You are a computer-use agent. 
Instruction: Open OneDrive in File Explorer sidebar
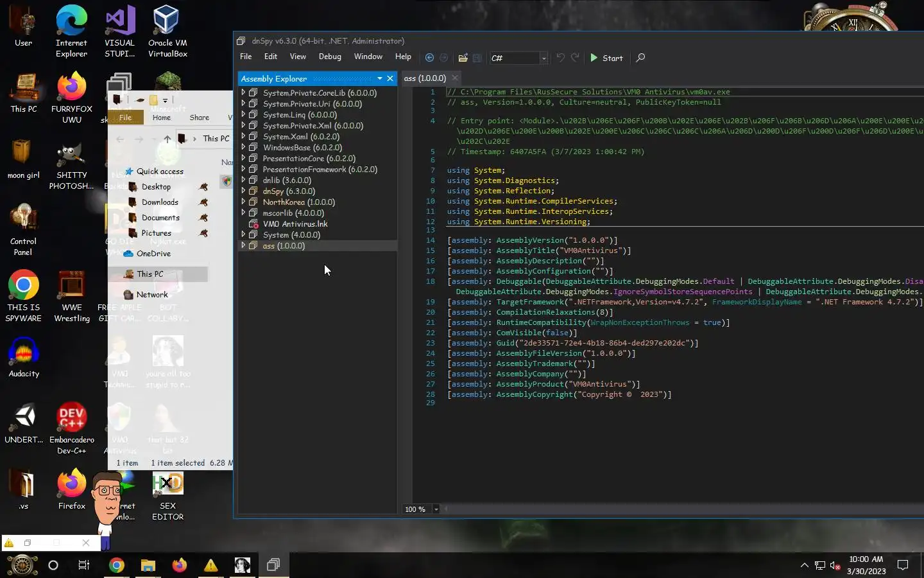tap(153, 254)
